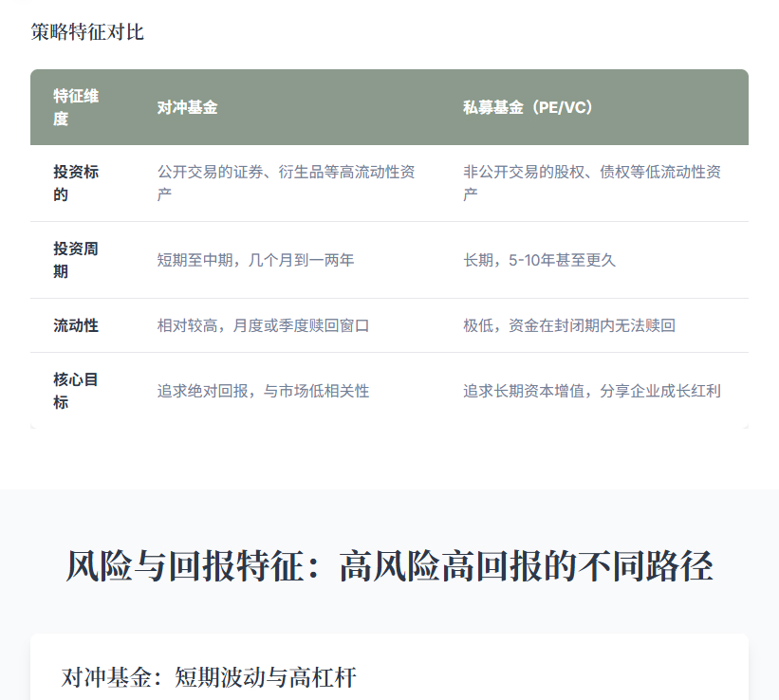
Task: Click the 非公开交易的股权、债权 cell
Action: click(591, 183)
